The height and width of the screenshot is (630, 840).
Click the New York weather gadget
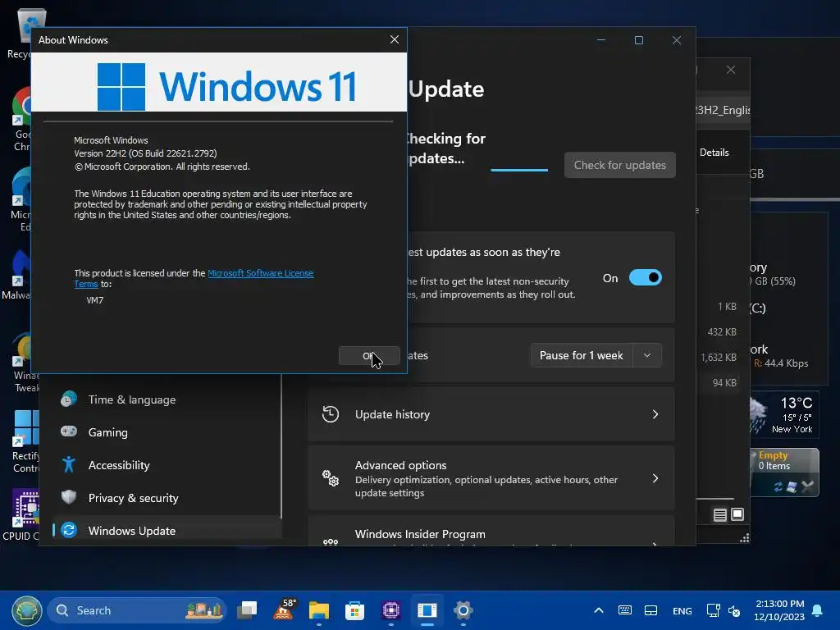[x=783, y=414]
